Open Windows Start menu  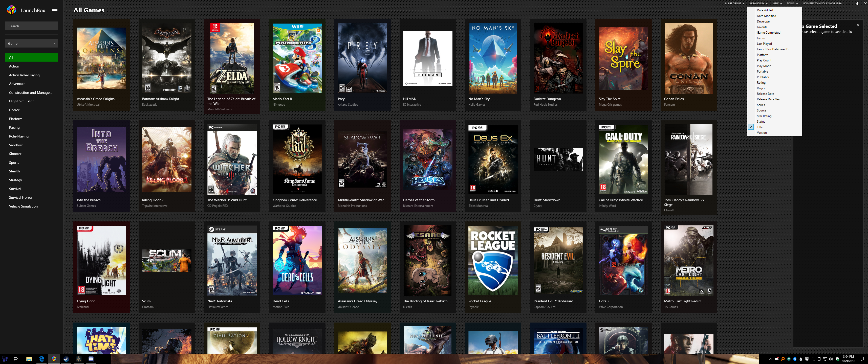pyautogui.click(x=5, y=359)
